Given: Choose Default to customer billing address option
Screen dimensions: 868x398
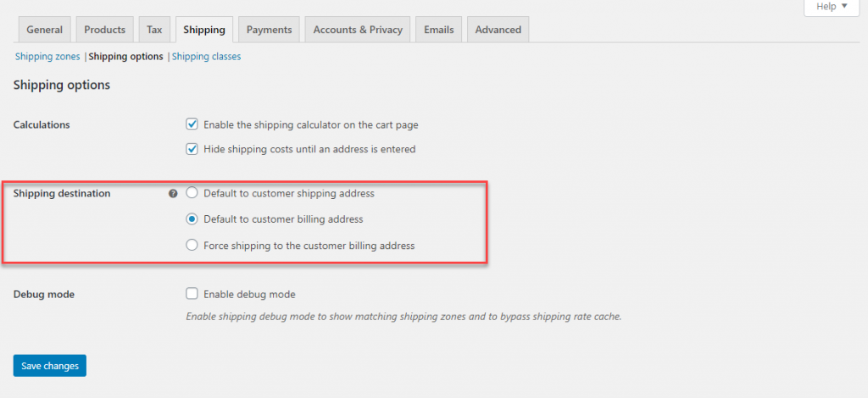Looking at the screenshot, I should (192, 218).
